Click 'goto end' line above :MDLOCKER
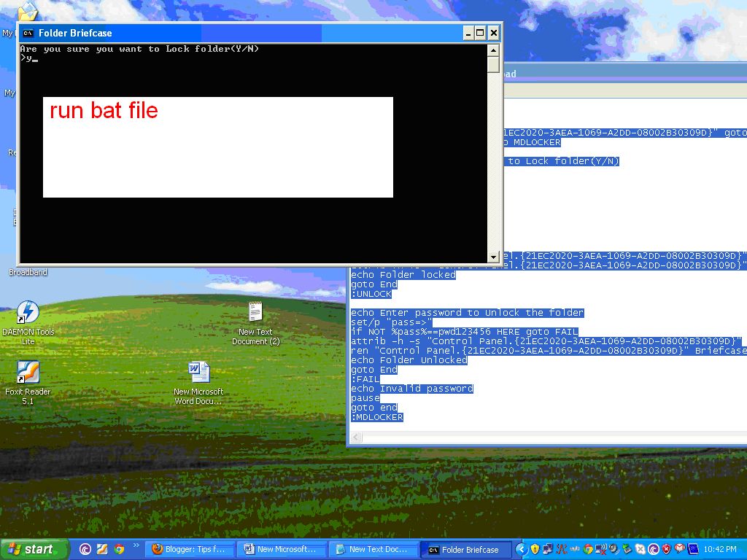Screen dimensions: 747x560 click(374, 408)
